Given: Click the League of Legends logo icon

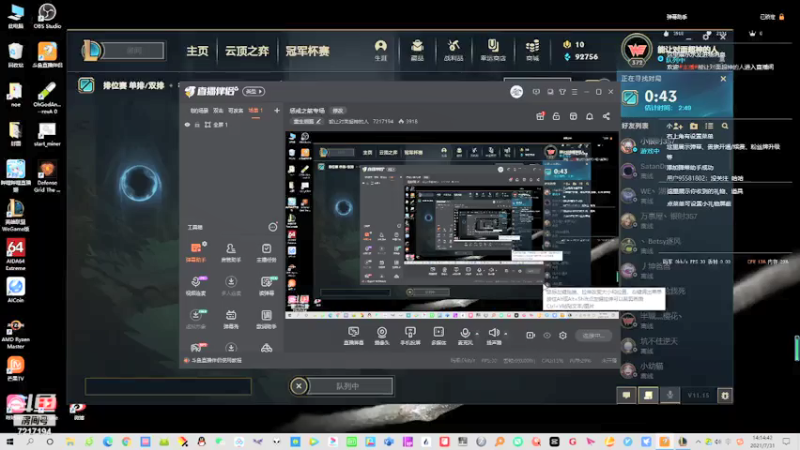Looking at the screenshot, I should (92, 51).
